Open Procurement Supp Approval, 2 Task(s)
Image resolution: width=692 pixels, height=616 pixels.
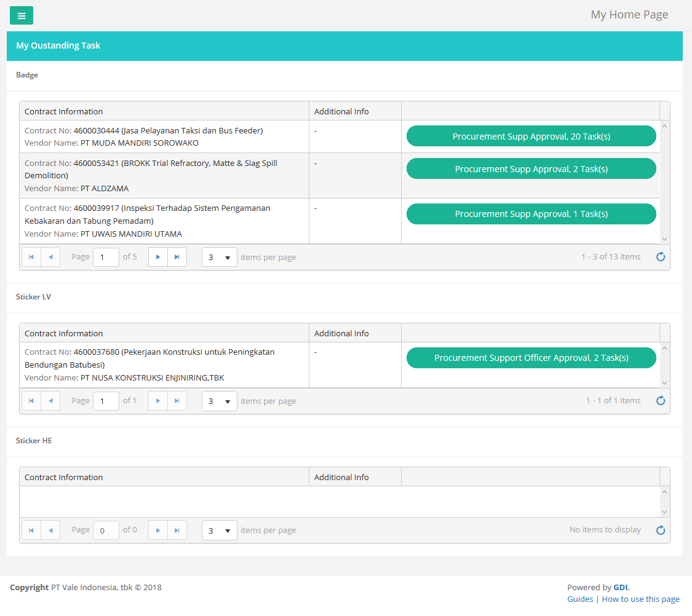tap(531, 169)
